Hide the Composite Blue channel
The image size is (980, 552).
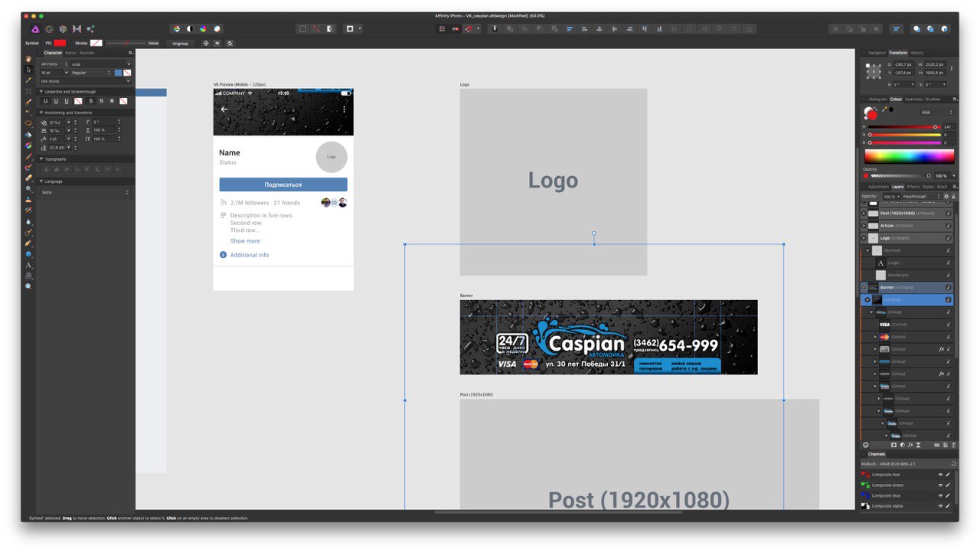941,495
